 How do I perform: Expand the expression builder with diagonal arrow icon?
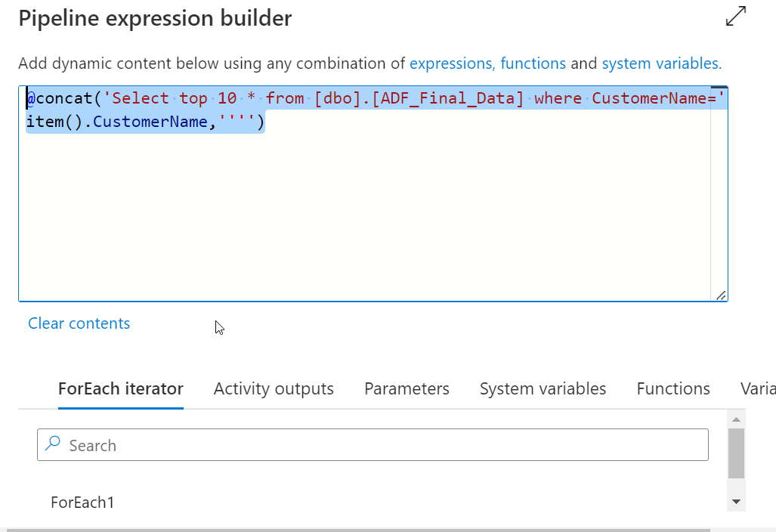point(735,16)
